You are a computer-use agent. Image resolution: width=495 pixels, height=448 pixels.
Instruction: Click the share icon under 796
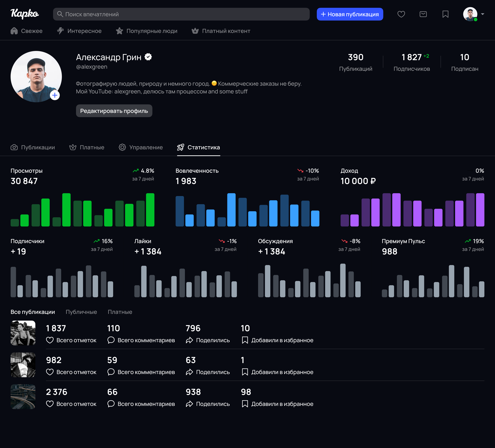[189, 340]
